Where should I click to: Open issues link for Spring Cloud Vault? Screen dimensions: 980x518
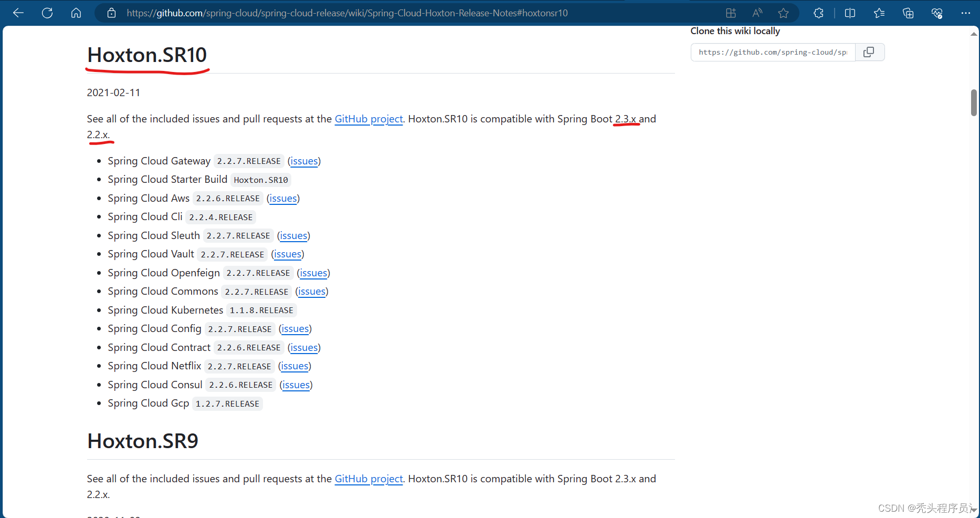click(x=288, y=254)
